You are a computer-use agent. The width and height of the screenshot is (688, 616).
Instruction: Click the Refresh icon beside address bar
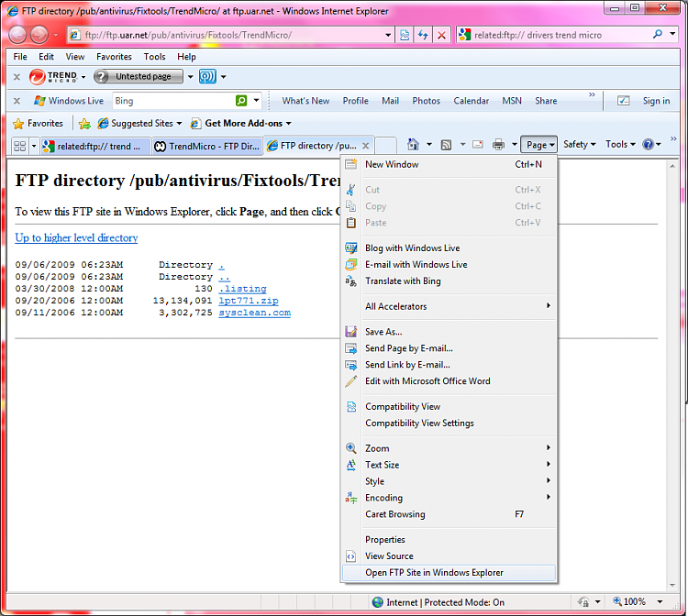[x=423, y=35]
